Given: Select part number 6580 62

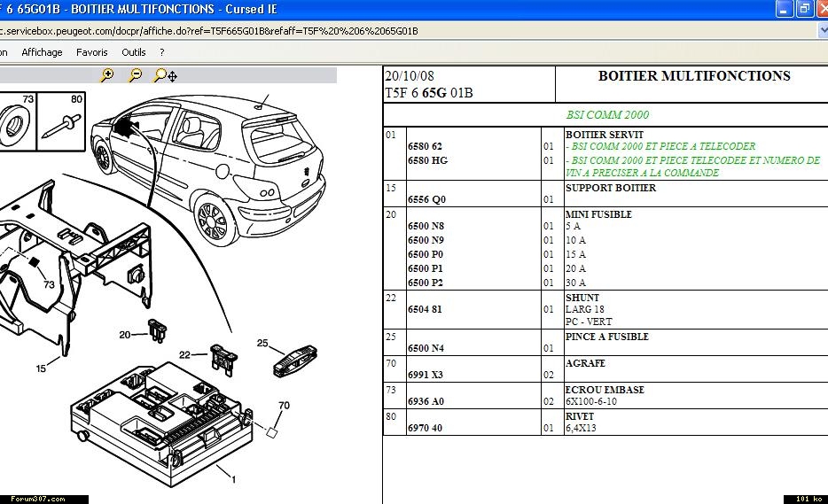Looking at the screenshot, I should 425,146.
